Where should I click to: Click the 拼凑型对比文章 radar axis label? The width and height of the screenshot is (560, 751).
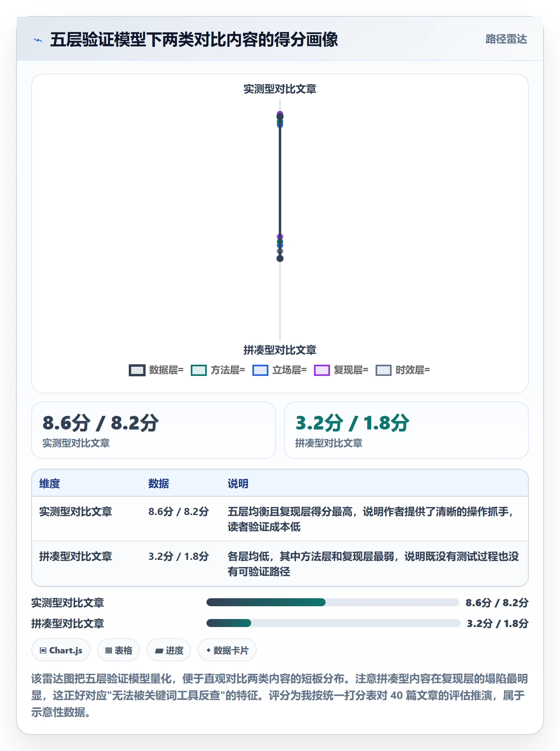280,350
